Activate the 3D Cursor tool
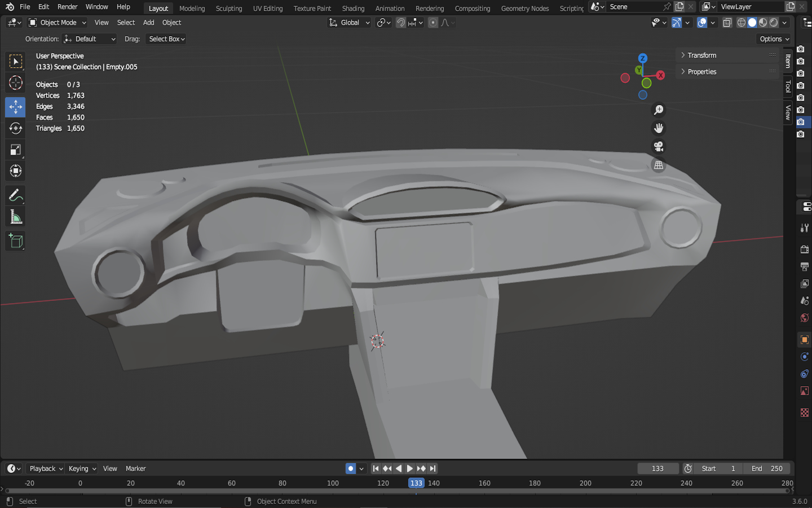This screenshot has height=508, width=812. pyautogui.click(x=15, y=83)
